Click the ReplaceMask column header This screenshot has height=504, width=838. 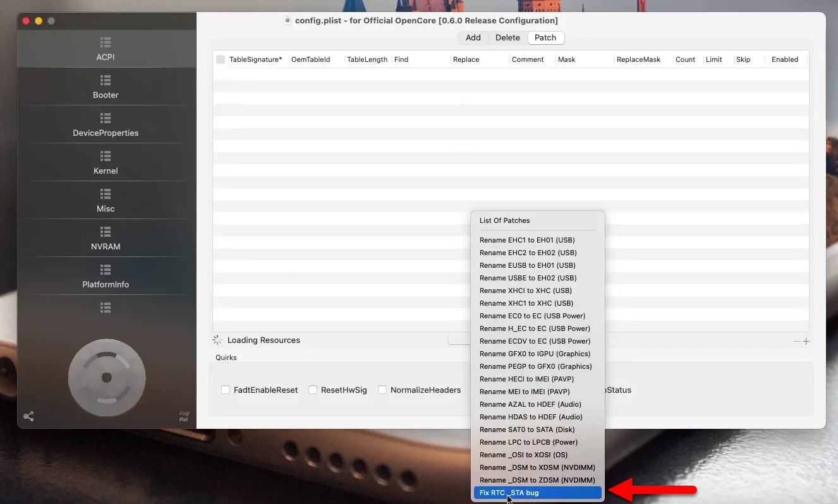(638, 59)
